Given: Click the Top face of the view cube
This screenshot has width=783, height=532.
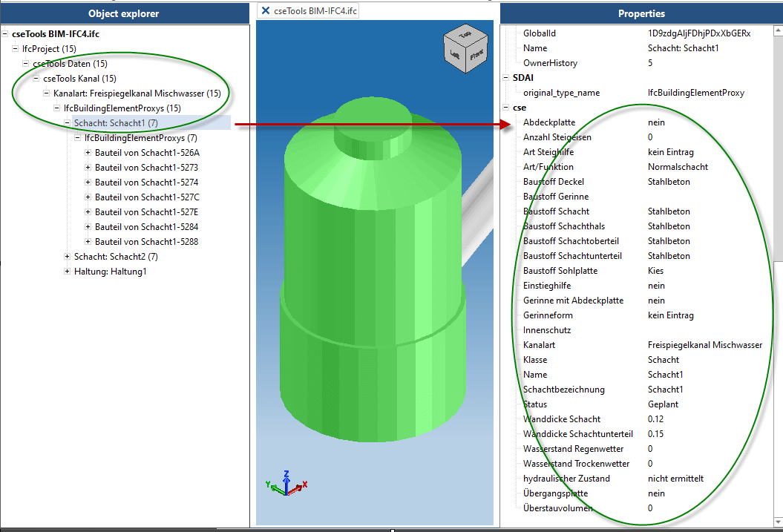Looking at the screenshot, I should [x=465, y=35].
